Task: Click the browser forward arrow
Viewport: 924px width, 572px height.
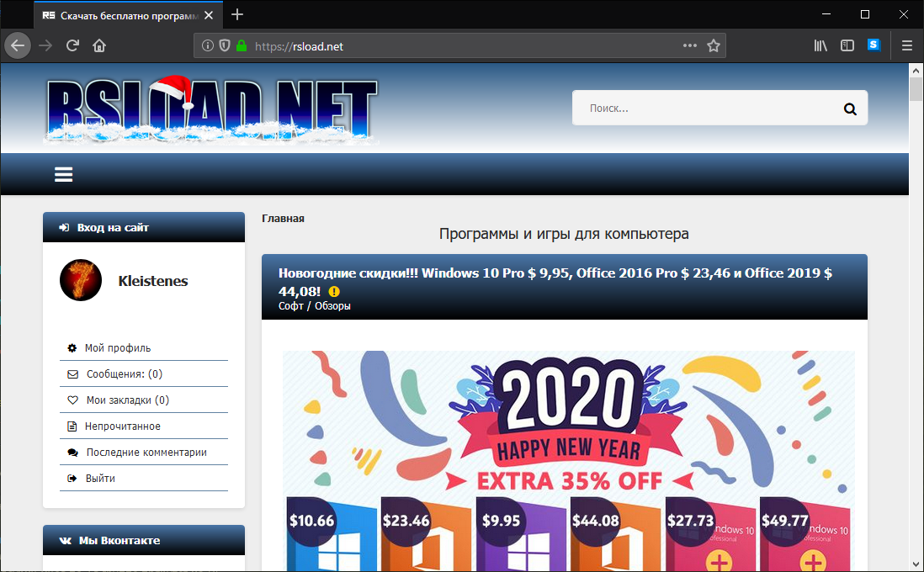Action: [45, 45]
